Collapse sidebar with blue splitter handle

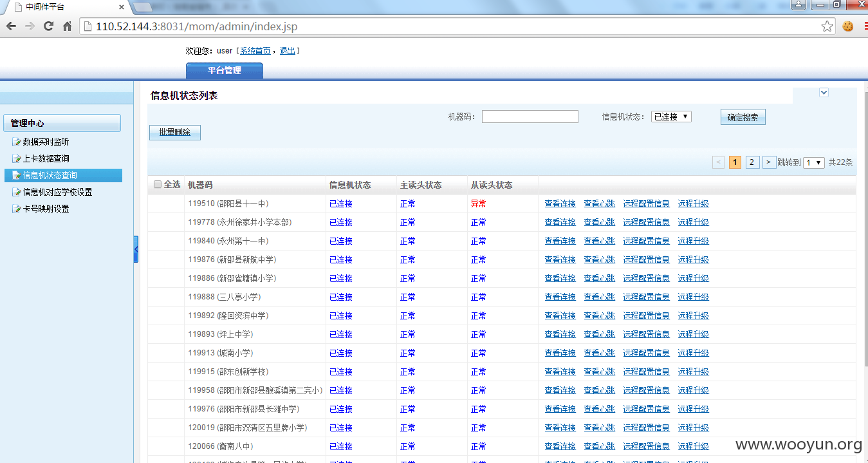(x=136, y=249)
